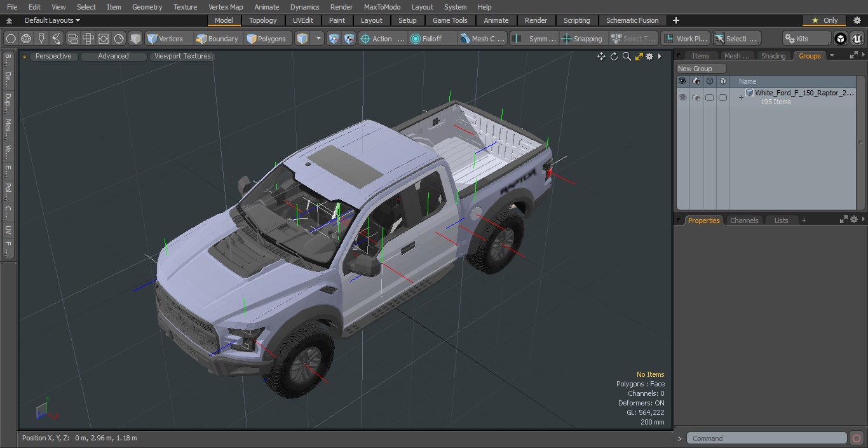Click the Advanced shading button
The height and width of the screenshot is (448, 868).
[x=113, y=56]
